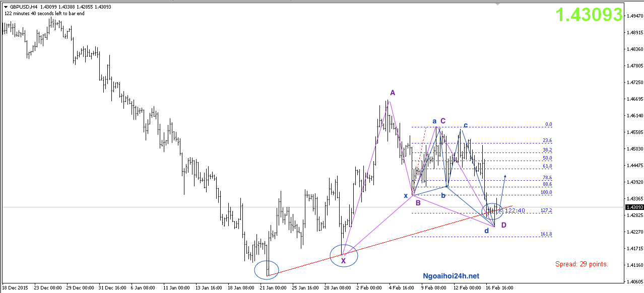
Task: Click the gray chart shift triangle marker
Action: (x=498, y=4)
